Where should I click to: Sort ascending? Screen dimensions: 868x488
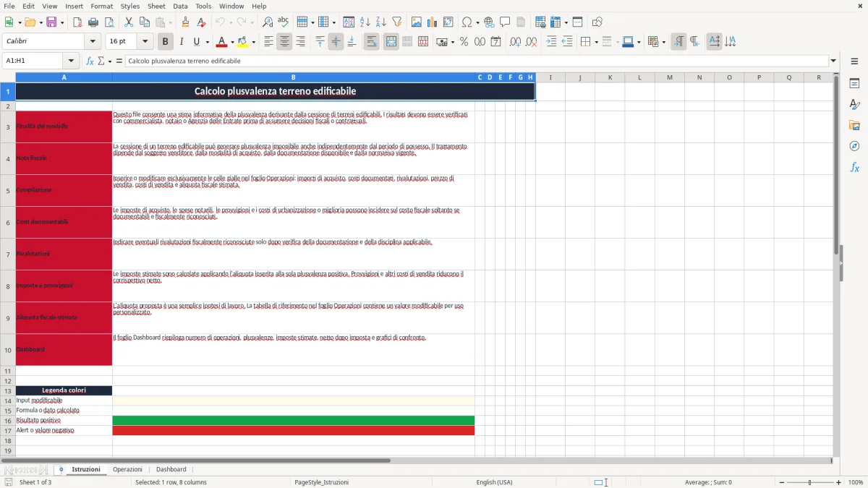point(365,22)
